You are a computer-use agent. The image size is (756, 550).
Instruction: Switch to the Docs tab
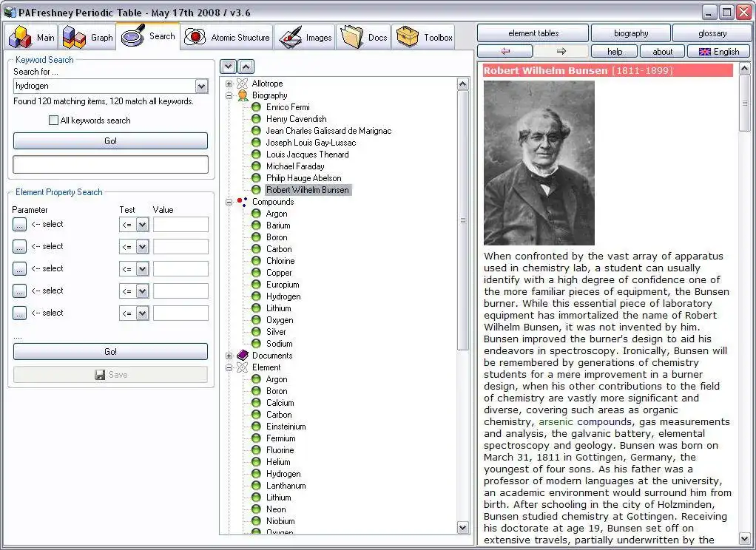pyautogui.click(x=363, y=37)
